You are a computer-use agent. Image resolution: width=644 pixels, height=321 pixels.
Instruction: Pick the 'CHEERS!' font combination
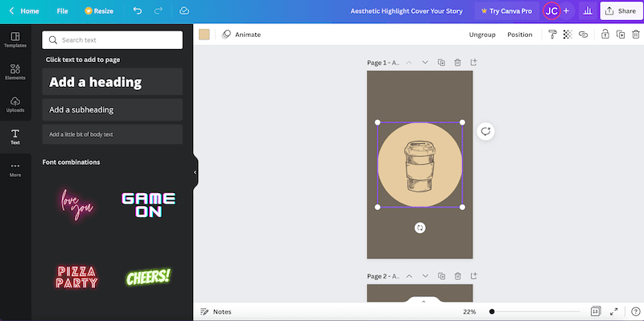click(x=148, y=277)
